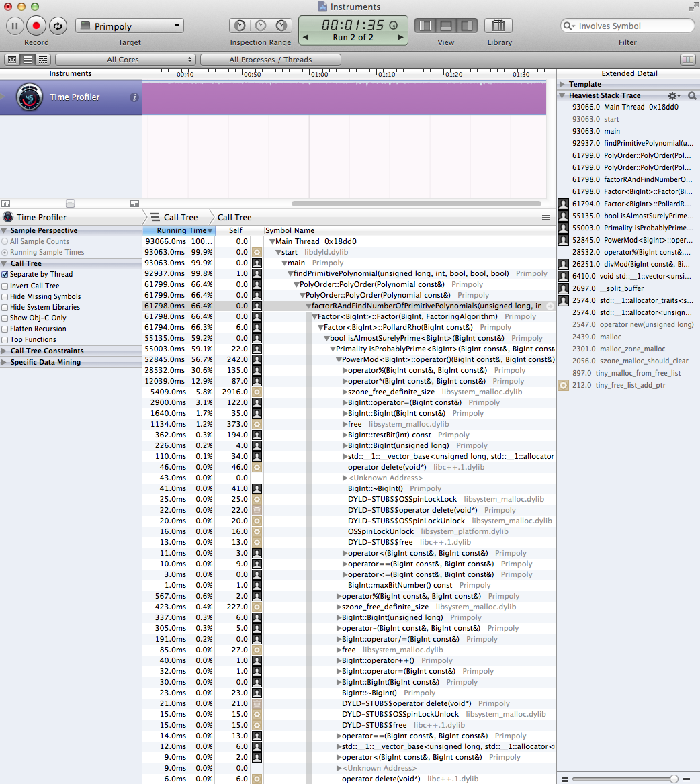
Task: Click the loop recording button
Action: pyautogui.click(x=58, y=26)
